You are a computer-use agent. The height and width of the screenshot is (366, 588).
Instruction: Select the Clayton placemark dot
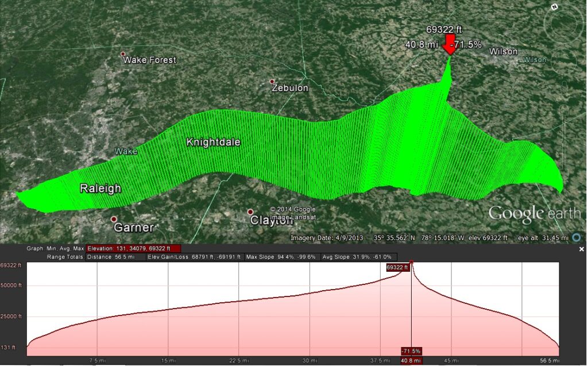pos(250,212)
